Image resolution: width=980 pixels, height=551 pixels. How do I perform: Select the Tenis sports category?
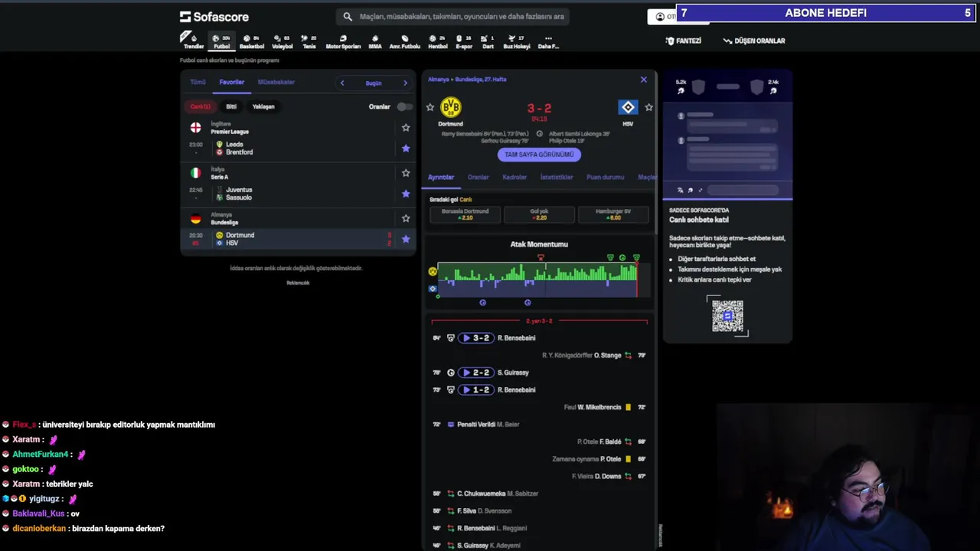click(x=309, y=41)
